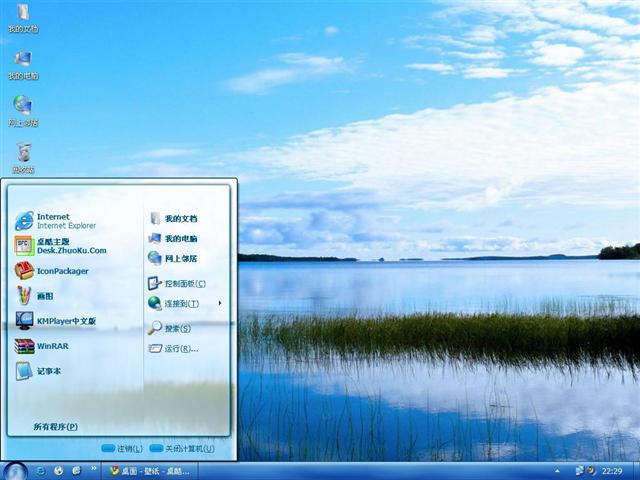Screen dimensions: 640x480
Task: Expand the quick launch overflow chevron
Action: 93,468
